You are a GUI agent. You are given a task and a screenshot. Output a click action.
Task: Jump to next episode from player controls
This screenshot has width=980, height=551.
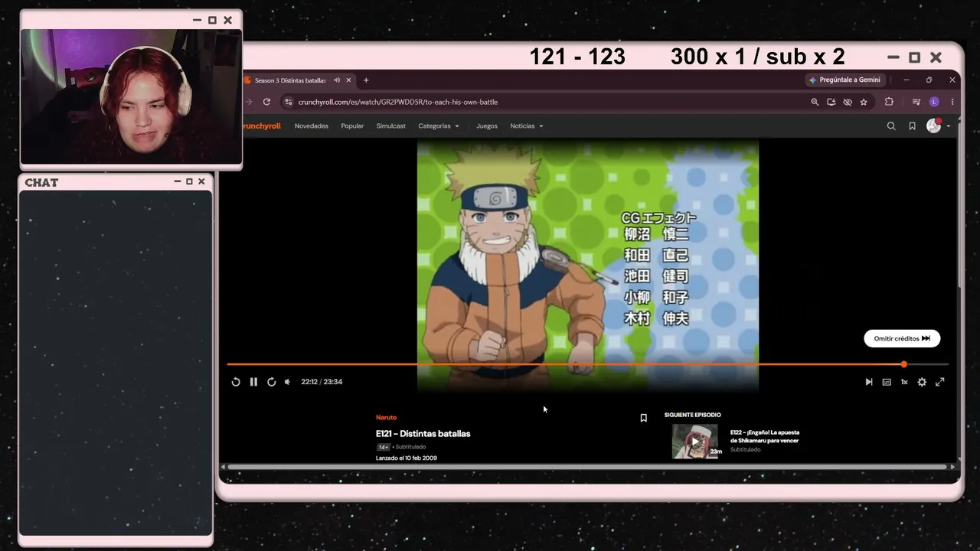pos(869,382)
